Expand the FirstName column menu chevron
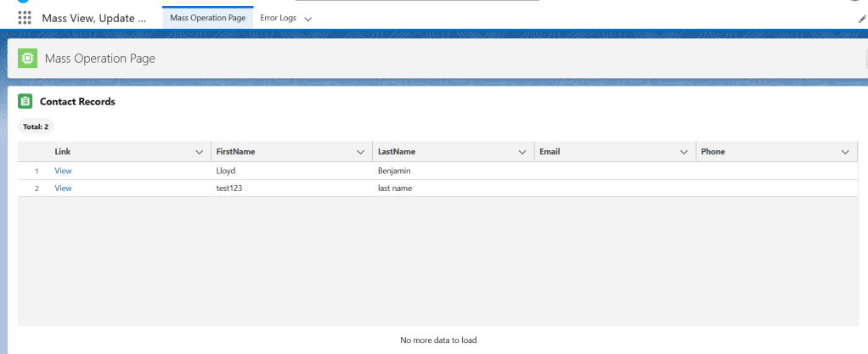Image resolution: width=868 pixels, height=354 pixels. coord(360,152)
